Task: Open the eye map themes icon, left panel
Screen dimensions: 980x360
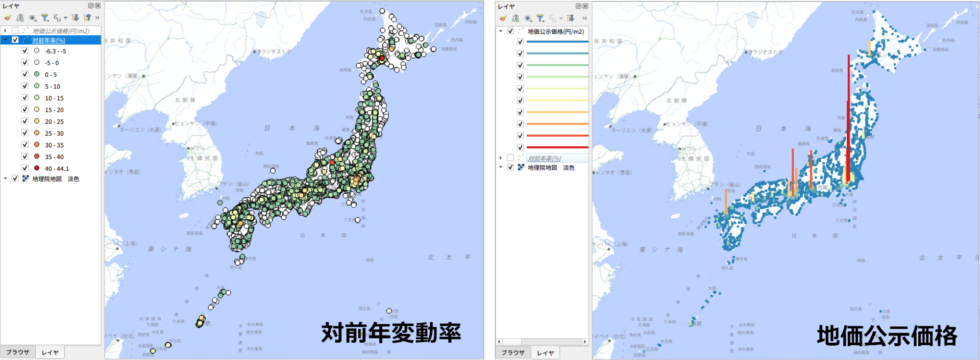Action: click(x=33, y=18)
